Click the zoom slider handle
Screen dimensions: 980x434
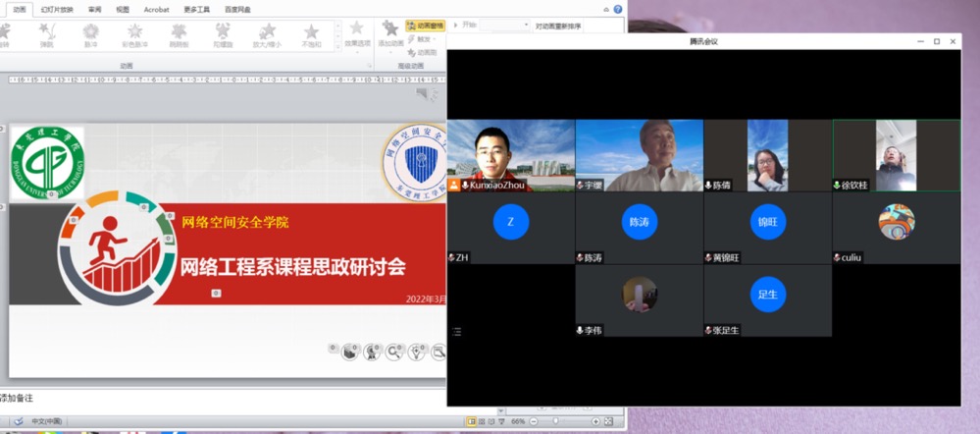point(555,421)
